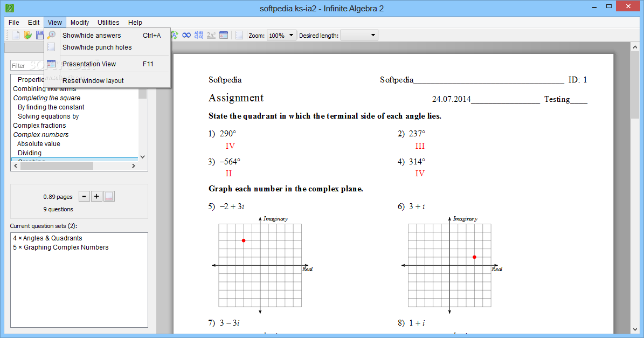
Task: Click the punch holes toolbar icon
Action: 239,36
